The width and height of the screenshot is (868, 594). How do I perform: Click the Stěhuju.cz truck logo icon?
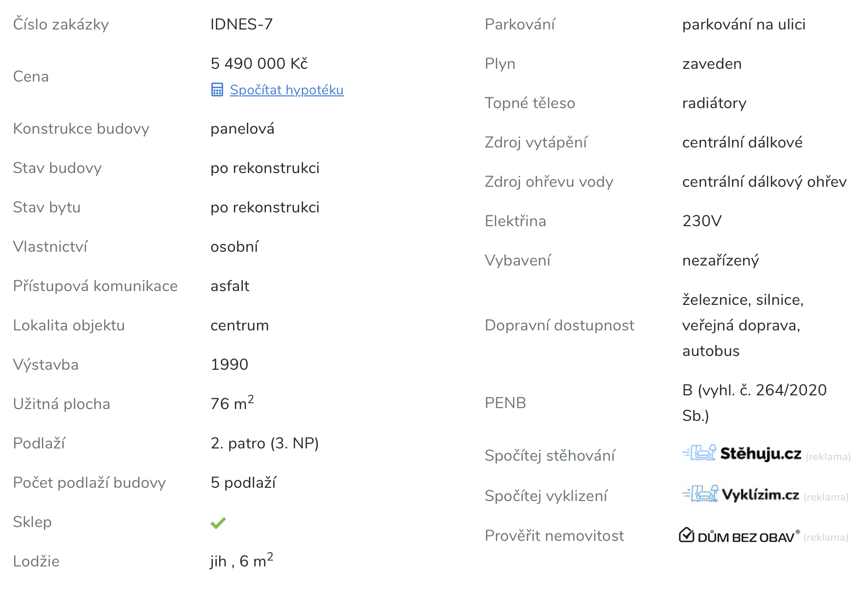pos(699,453)
